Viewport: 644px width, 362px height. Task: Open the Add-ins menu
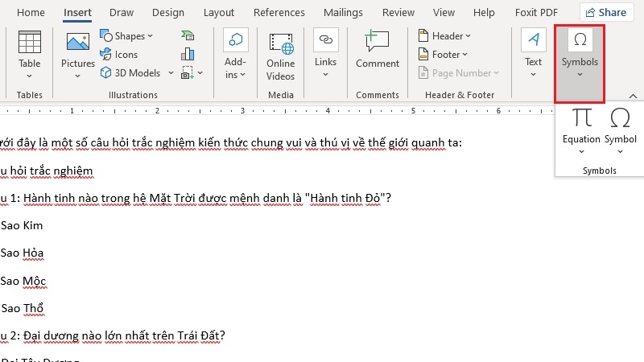[235, 54]
